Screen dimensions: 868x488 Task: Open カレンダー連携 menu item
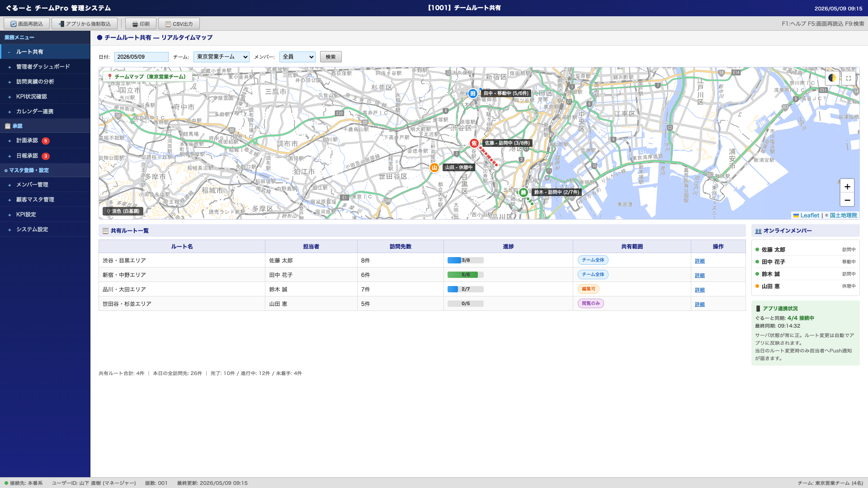click(x=45, y=112)
